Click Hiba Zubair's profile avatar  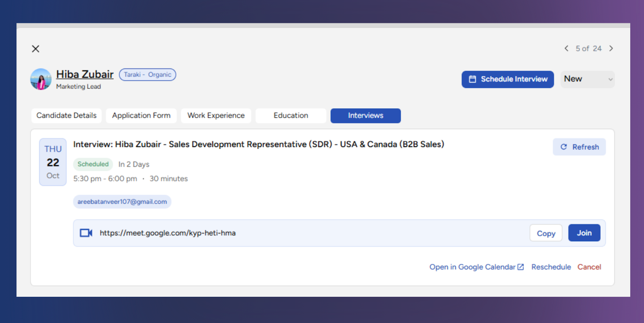coord(41,79)
